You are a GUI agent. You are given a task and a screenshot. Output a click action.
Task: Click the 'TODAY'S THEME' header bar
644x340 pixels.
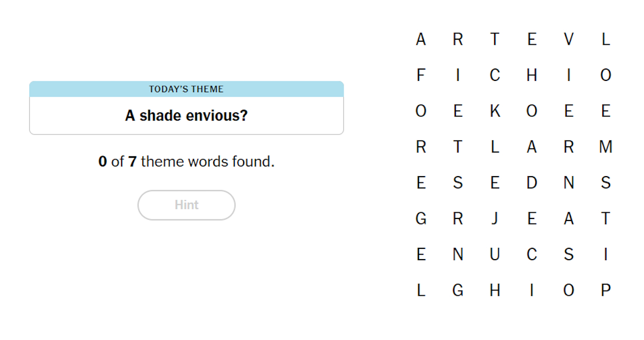(187, 89)
